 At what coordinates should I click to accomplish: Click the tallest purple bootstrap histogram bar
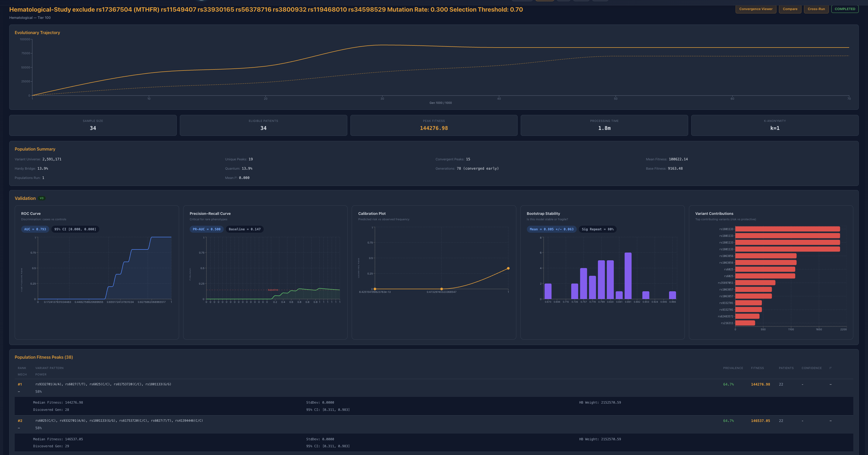[x=628, y=276]
